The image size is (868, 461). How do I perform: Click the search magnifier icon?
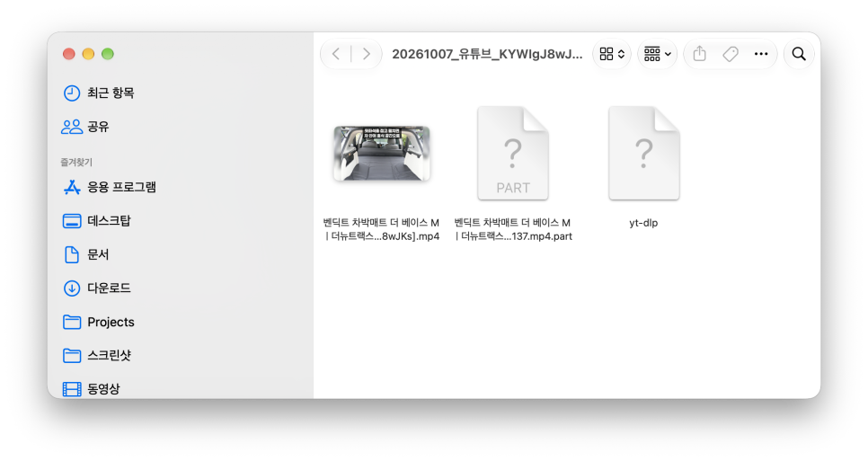click(x=799, y=54)
